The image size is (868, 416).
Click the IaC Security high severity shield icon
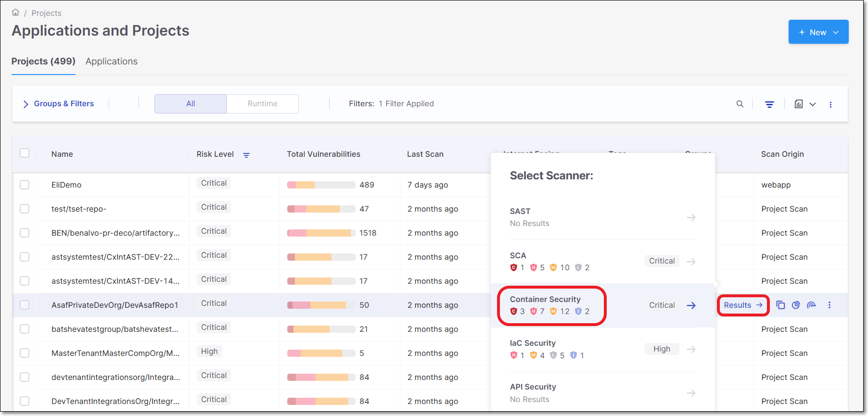pos(514,355)
